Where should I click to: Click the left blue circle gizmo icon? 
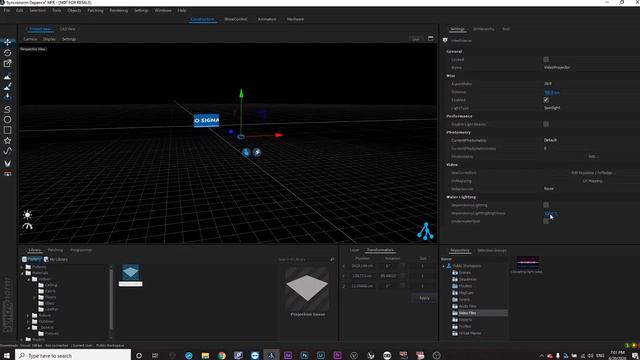[246, 152]
